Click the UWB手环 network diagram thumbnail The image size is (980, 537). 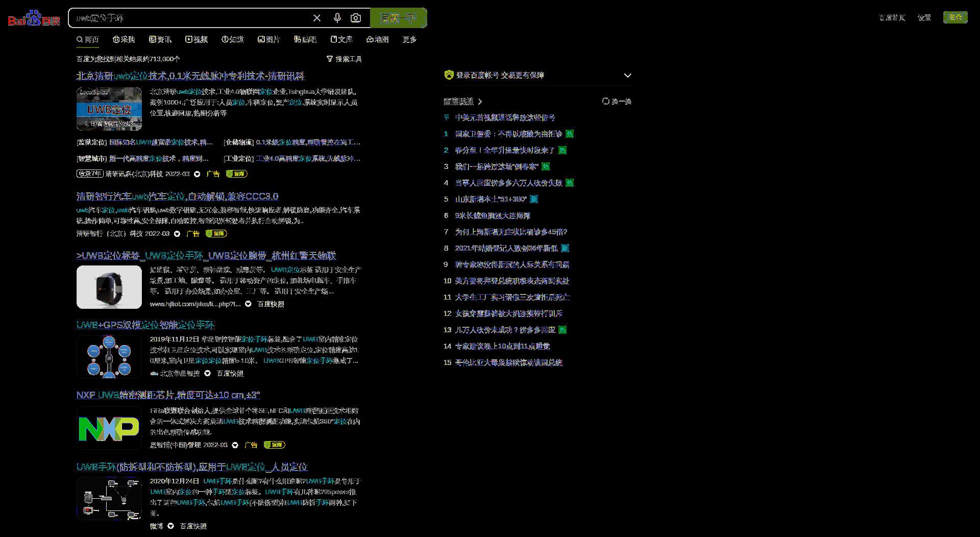[109, 499]
